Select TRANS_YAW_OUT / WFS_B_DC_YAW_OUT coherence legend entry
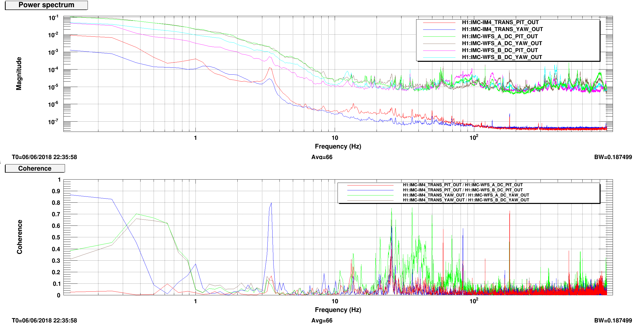644x324 pixels. (x=466, y=200)
